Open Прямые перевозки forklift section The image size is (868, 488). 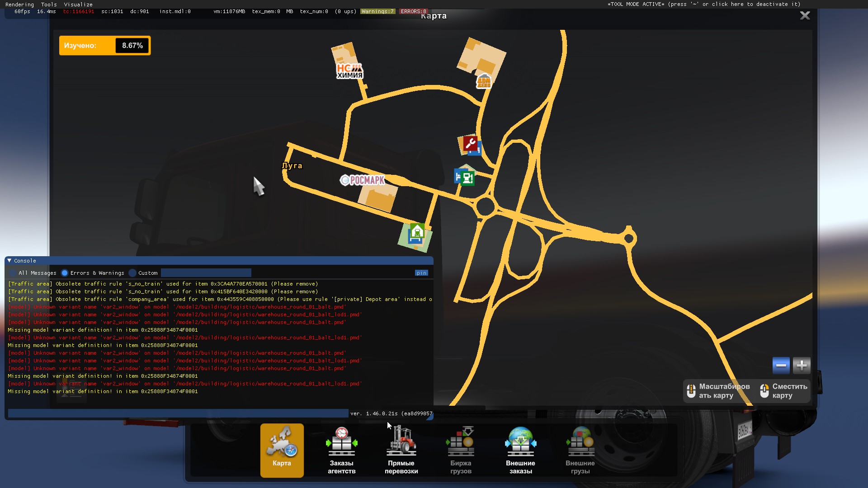coord(401,450)
